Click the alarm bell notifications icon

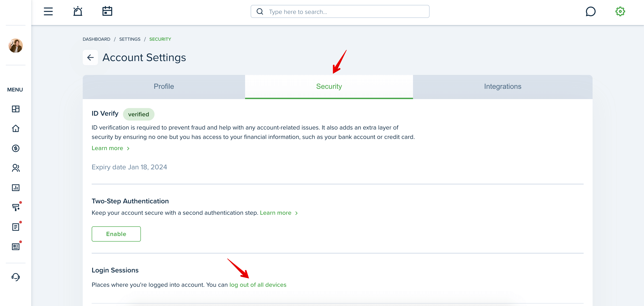click(x=78, y=11)
